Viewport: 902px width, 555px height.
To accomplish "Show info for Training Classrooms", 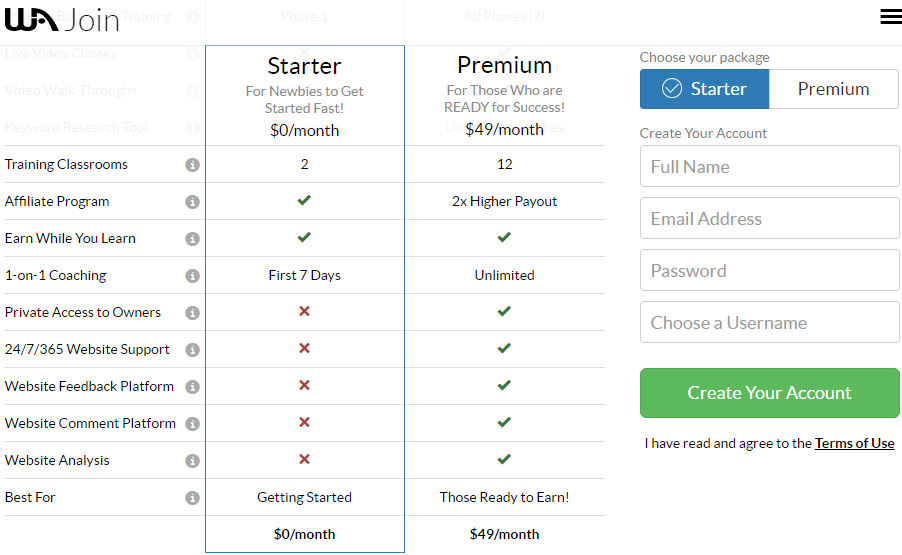I will (192, 165).
